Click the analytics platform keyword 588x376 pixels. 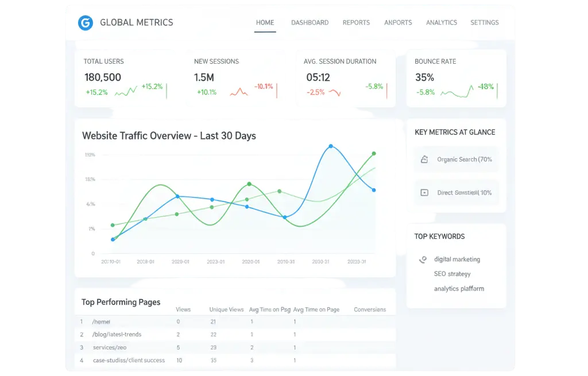pyautogui.click(x=459, y=289)
